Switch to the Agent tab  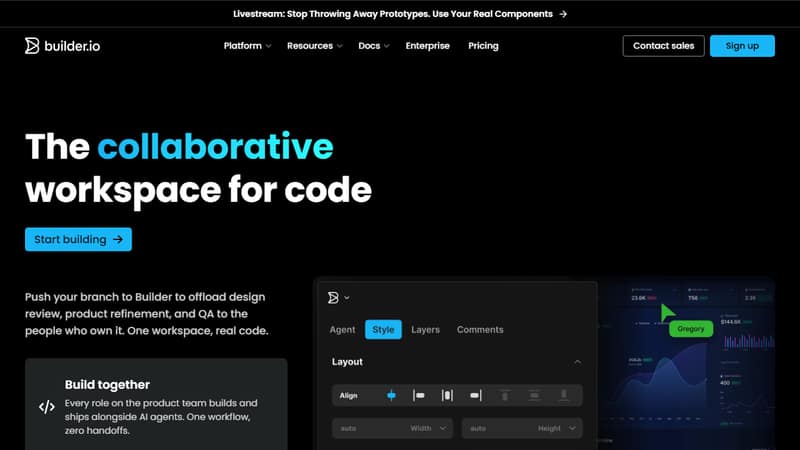[342, 330]
